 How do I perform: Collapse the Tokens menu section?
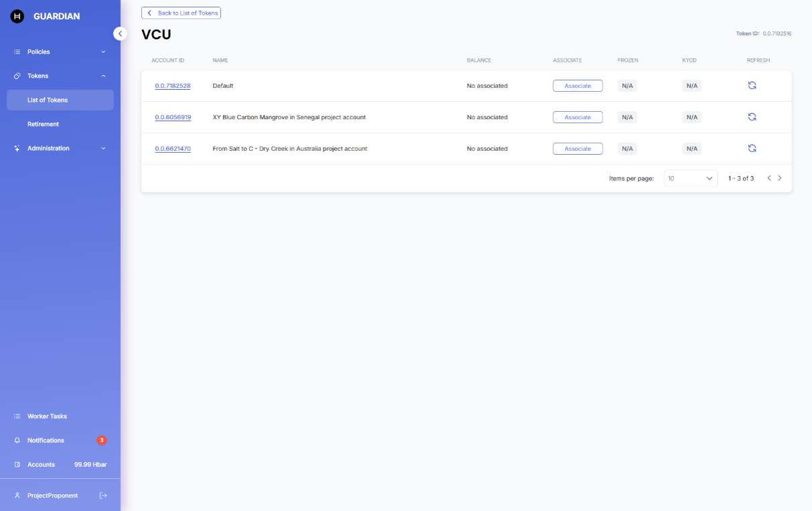click(60, 76)
